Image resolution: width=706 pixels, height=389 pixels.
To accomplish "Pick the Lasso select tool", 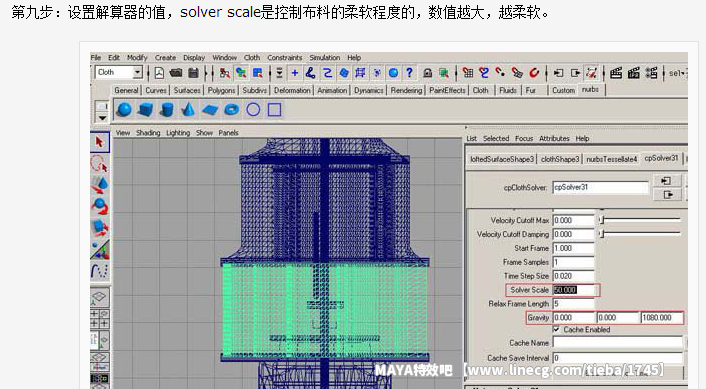I will tap(100, 164).
